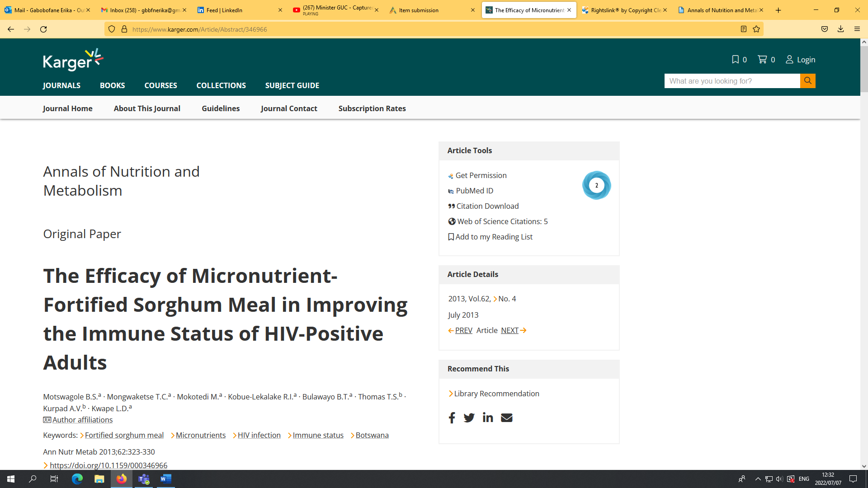Click keyword Immune status
Viewport: 868px width, 488px height.
318,435
